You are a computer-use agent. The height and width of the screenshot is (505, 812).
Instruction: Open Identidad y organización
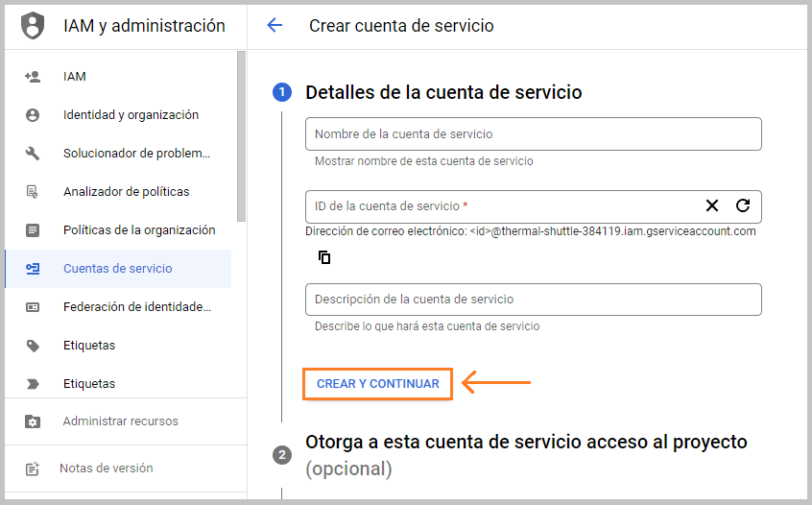coord(118,115)
